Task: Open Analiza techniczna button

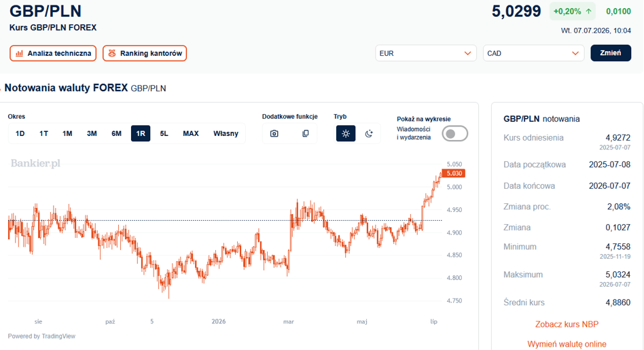Action: pyautogui.click(x=53, y=54)
